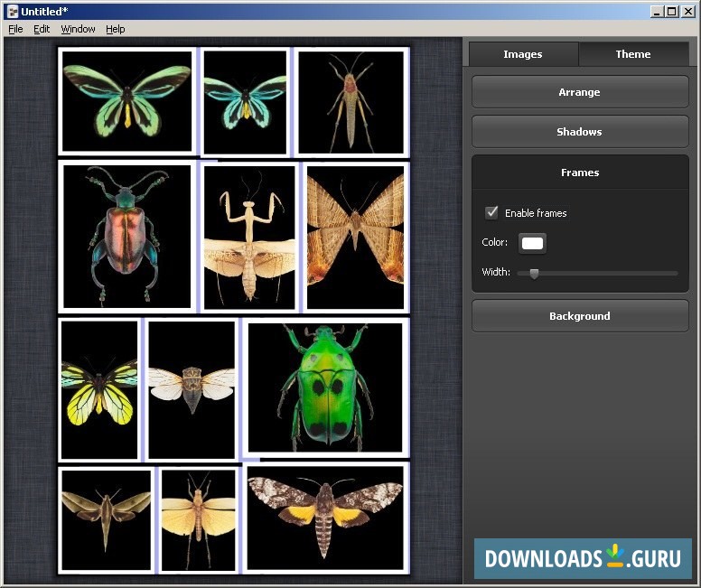
Task: Select the large green beetle photo
Action: tap(325, 387)
